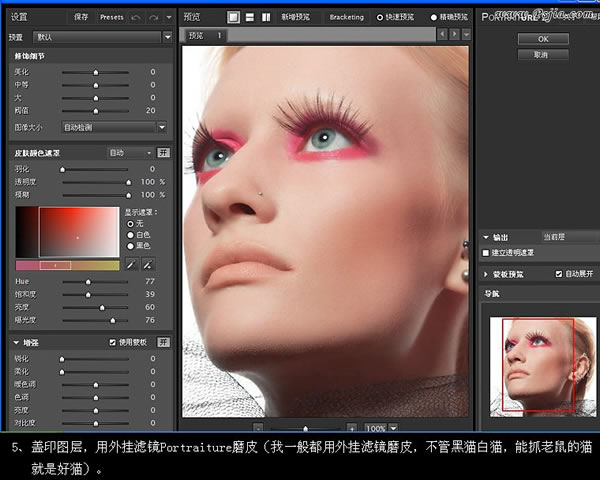Click the 预置 默认 preset field

point(97,37)
